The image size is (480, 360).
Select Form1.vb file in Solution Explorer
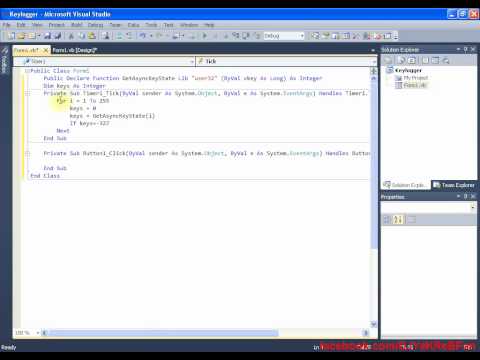[415, 85]
